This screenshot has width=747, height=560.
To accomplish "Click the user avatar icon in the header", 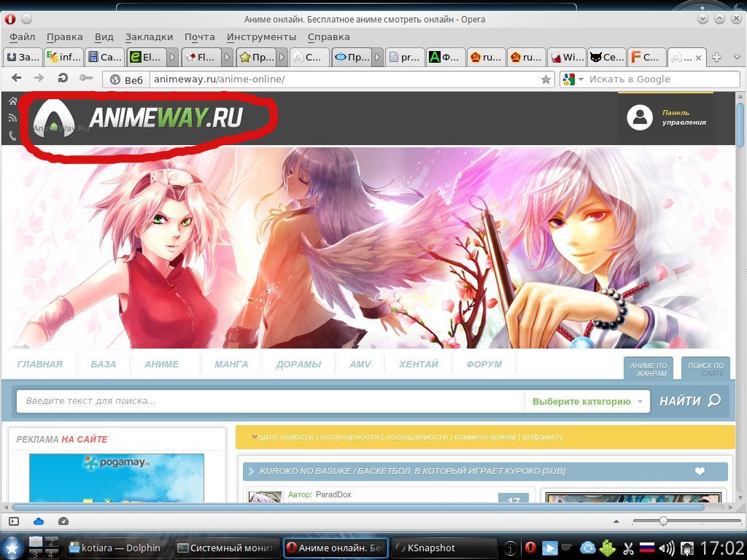I will pyautogui.click(x=639, y=117).
